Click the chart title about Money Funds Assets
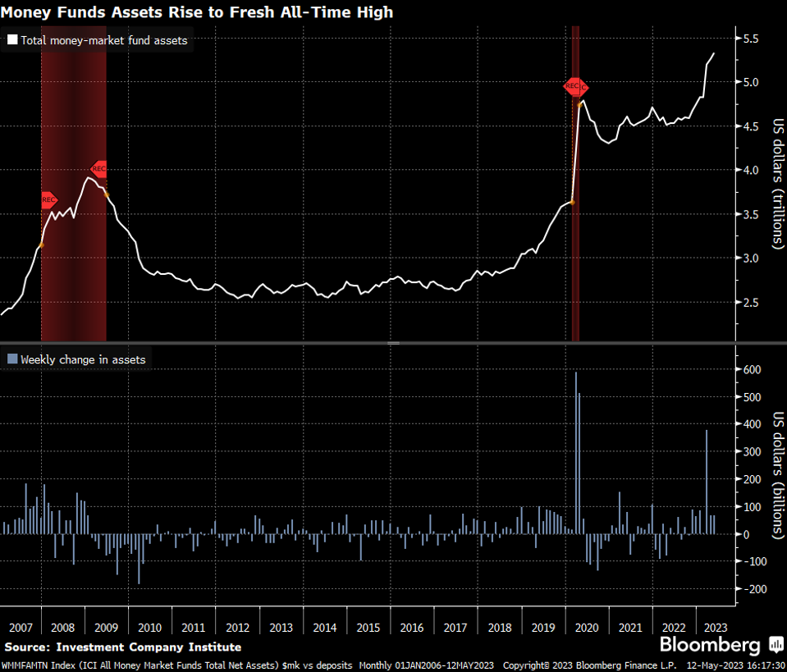Image resolution: width=787 pixels, height=672 pixels. coord(197,11)
